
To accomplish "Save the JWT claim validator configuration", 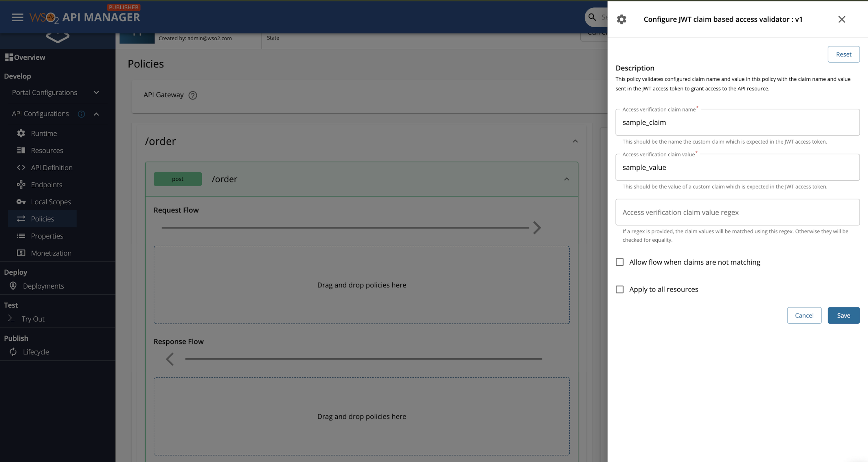I will pos(843,315).
